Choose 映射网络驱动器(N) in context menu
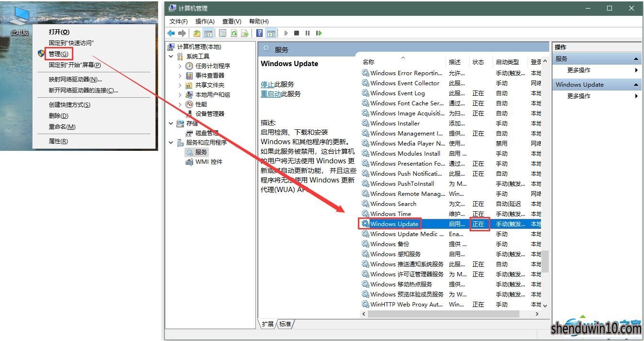Image resolution: width=644 pixels, height=341 pixels. [75, 79]
